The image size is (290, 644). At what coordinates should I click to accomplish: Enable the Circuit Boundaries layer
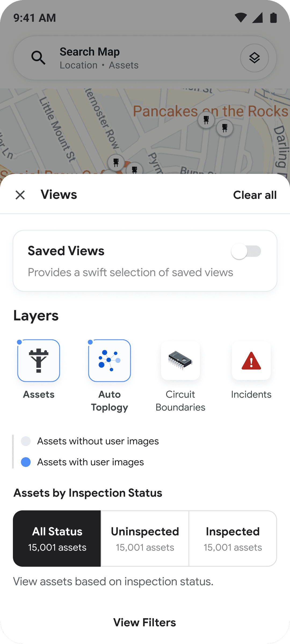pyautogui.click(x=180, y=361)
